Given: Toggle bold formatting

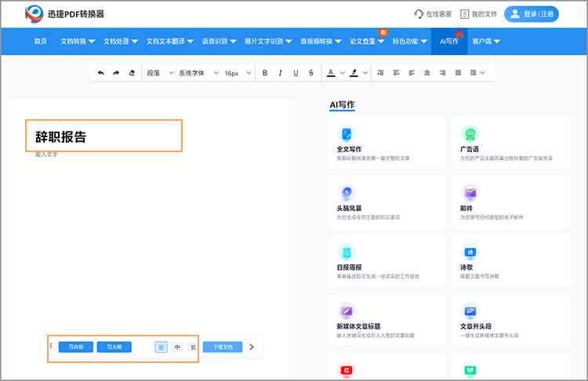Looking at the screenshot, I should click(x=265, y=73).
